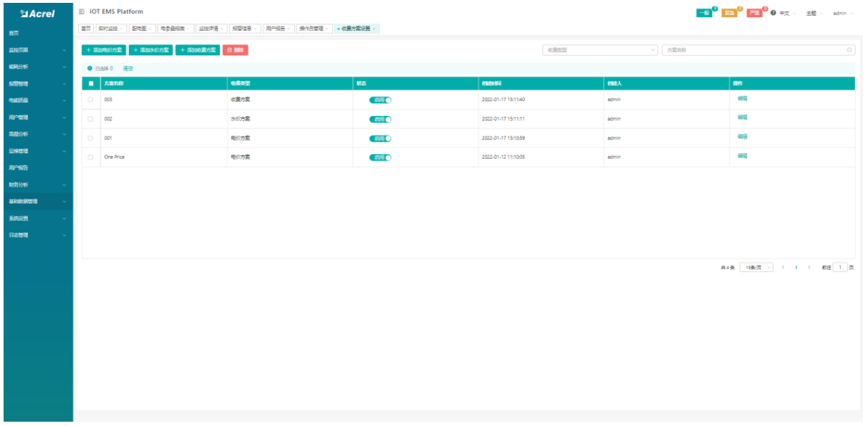
Task: Toggle the status switch for plan 003
Action: [380, 100]
